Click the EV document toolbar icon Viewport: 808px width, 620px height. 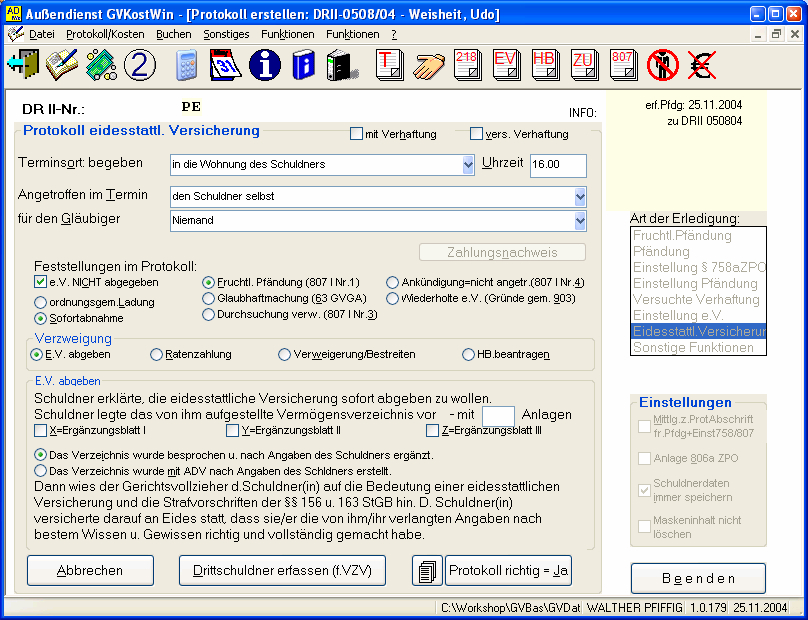tap(505, 65)
